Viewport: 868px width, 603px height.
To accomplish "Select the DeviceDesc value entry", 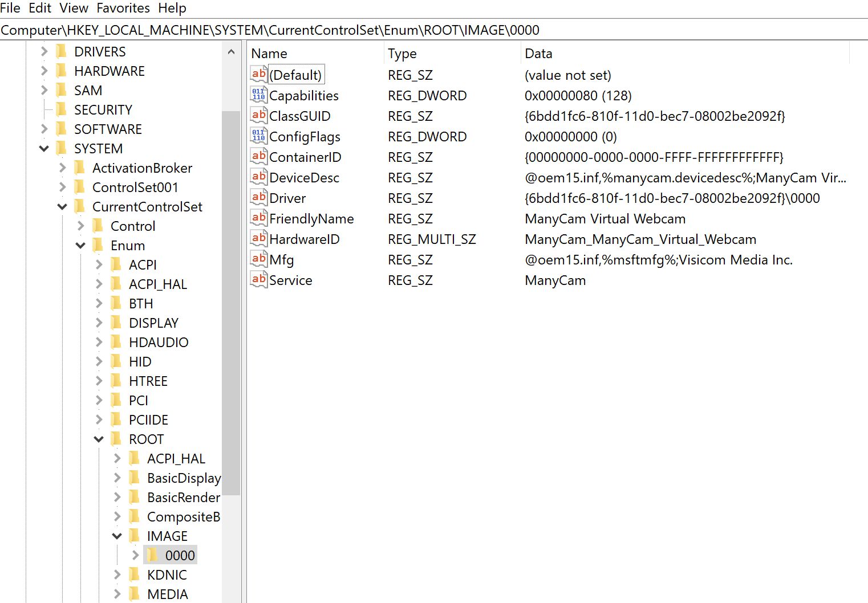I will coord(304,178).
